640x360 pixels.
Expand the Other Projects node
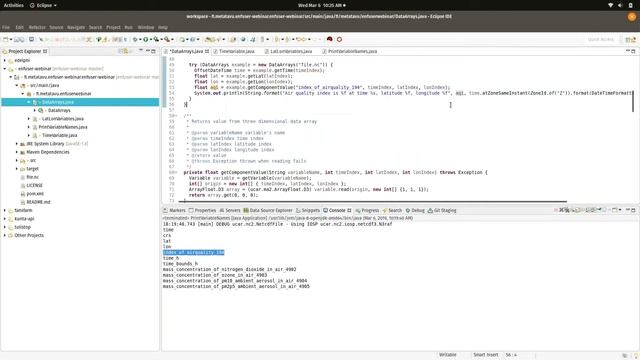click(x=5, y=235)
